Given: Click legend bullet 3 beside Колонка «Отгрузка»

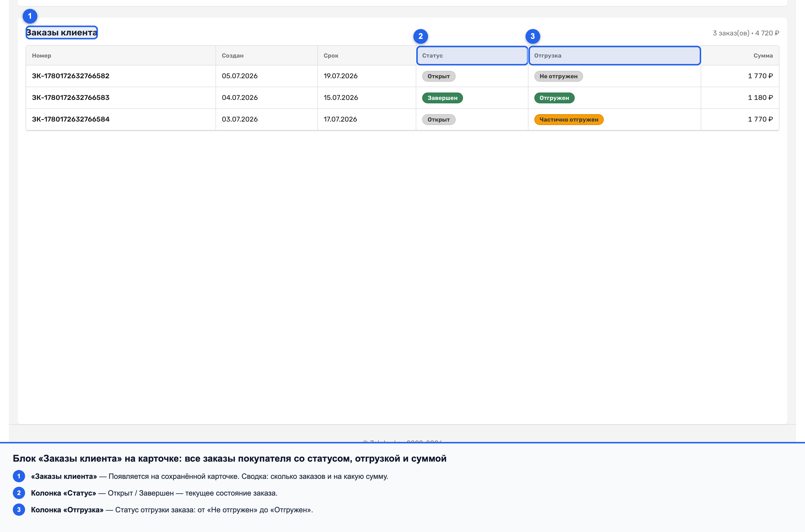Looking at the screenshot, I should click(19, 510).
